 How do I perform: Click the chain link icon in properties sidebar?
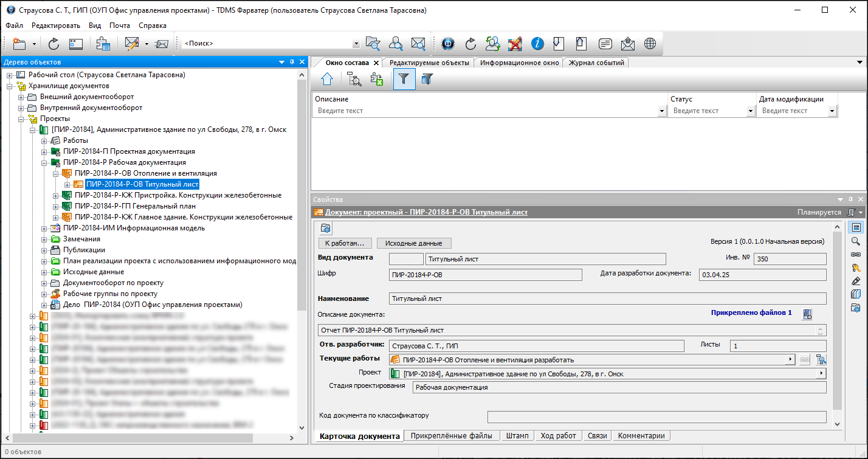tap(856, 255)
